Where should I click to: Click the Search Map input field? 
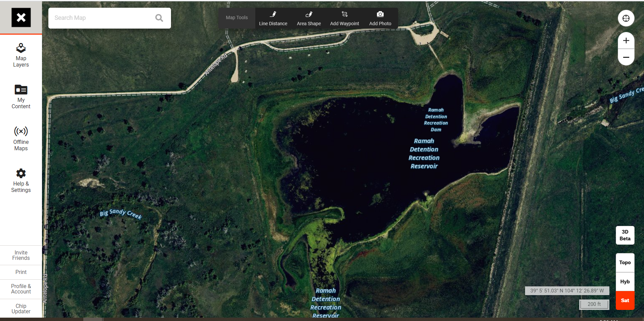[x=101, y=18]
